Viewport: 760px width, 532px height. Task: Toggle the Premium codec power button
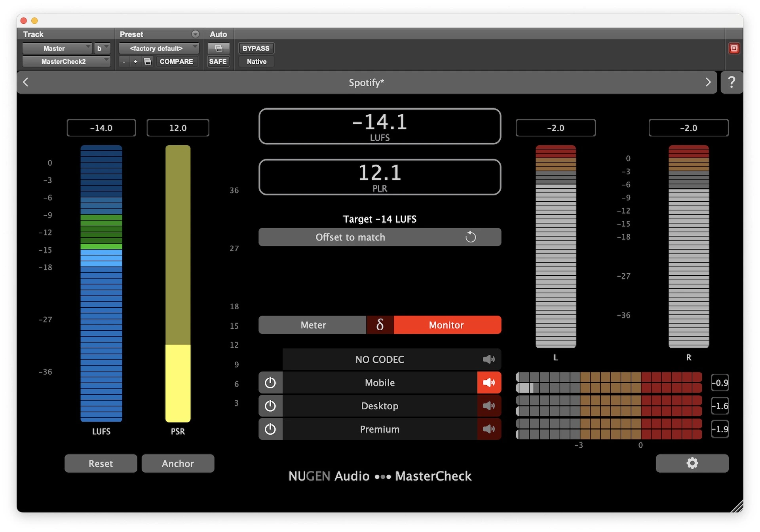tap(270, 429)
